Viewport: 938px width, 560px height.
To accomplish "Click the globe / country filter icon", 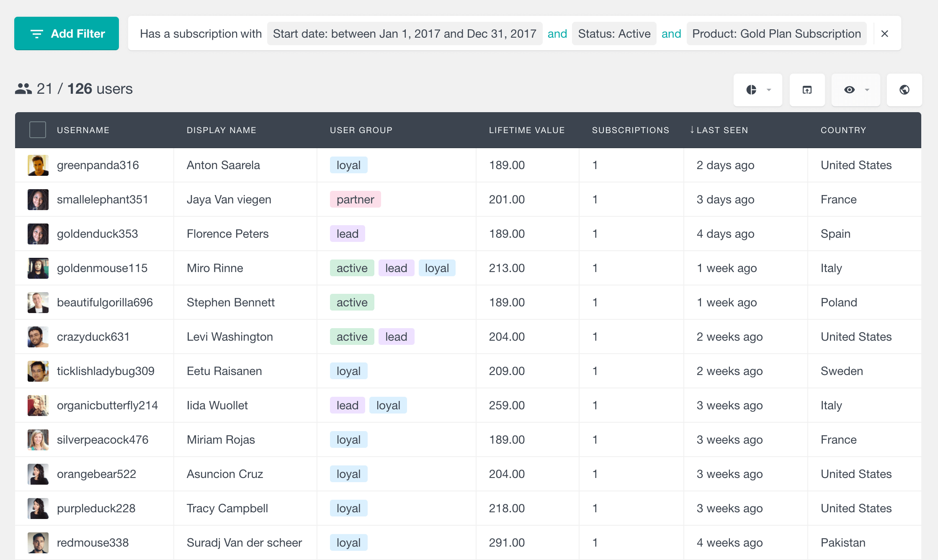I will [904, 88].
